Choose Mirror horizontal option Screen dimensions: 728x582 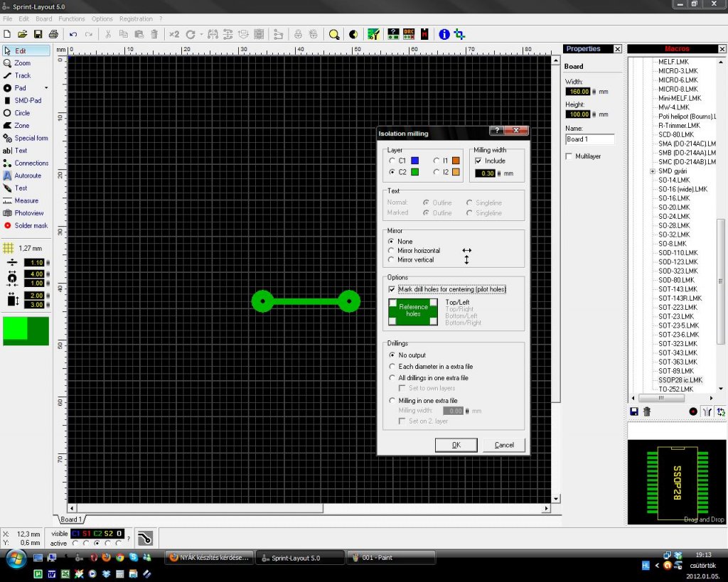click(391, 250)
